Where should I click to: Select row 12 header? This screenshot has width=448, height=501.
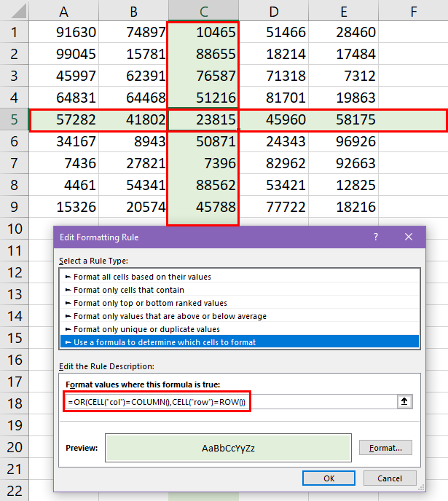tap(15, 272)
